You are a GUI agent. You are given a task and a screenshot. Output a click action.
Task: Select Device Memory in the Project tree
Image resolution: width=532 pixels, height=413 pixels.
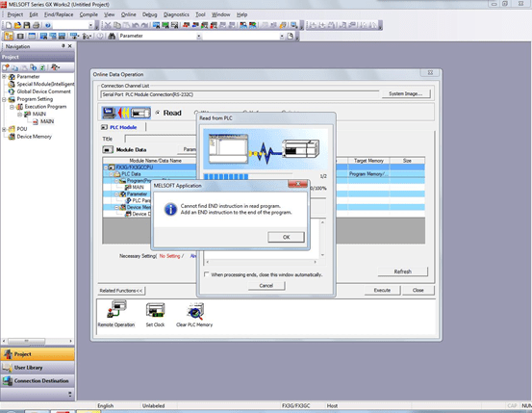[x=34, y=137]
